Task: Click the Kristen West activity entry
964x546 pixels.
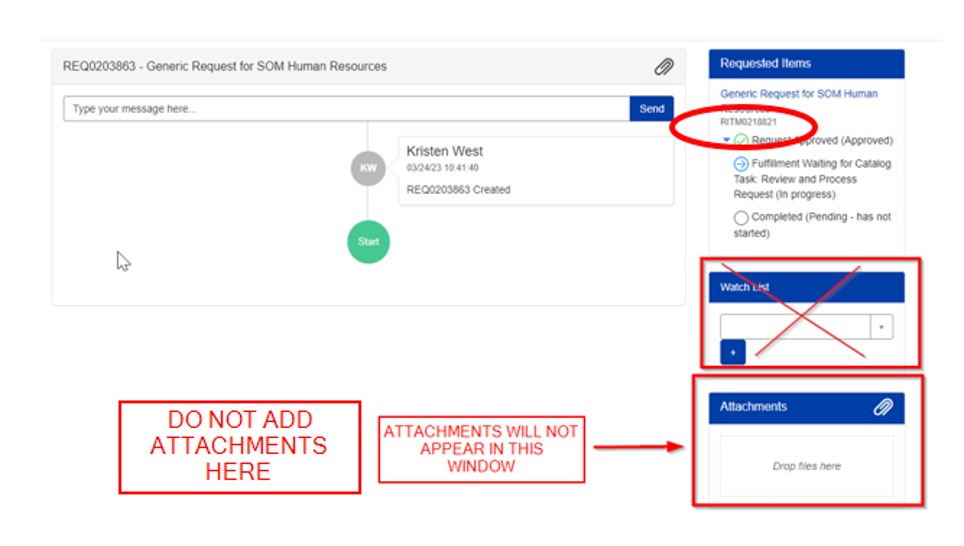Action: tap(535, 170)
